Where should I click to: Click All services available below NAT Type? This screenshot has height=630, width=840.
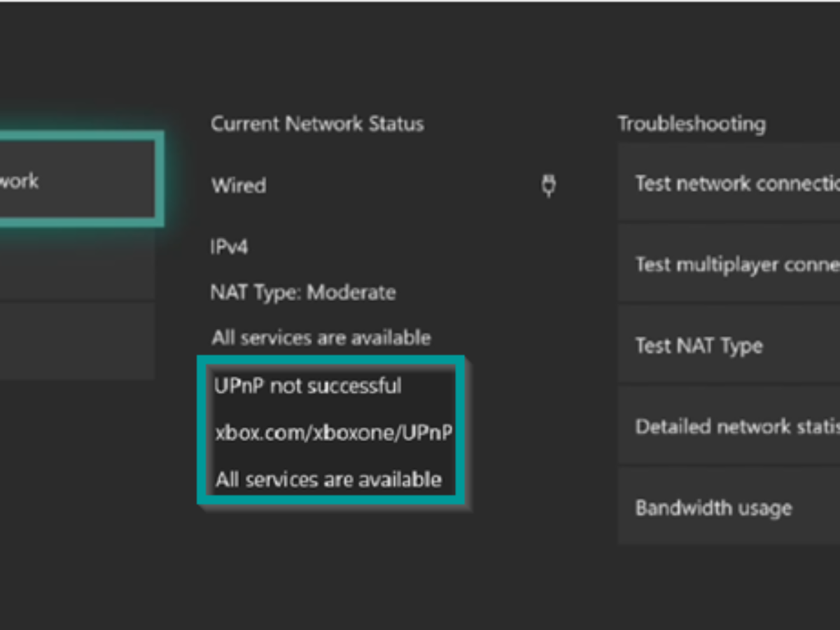[x=321, y=337]
